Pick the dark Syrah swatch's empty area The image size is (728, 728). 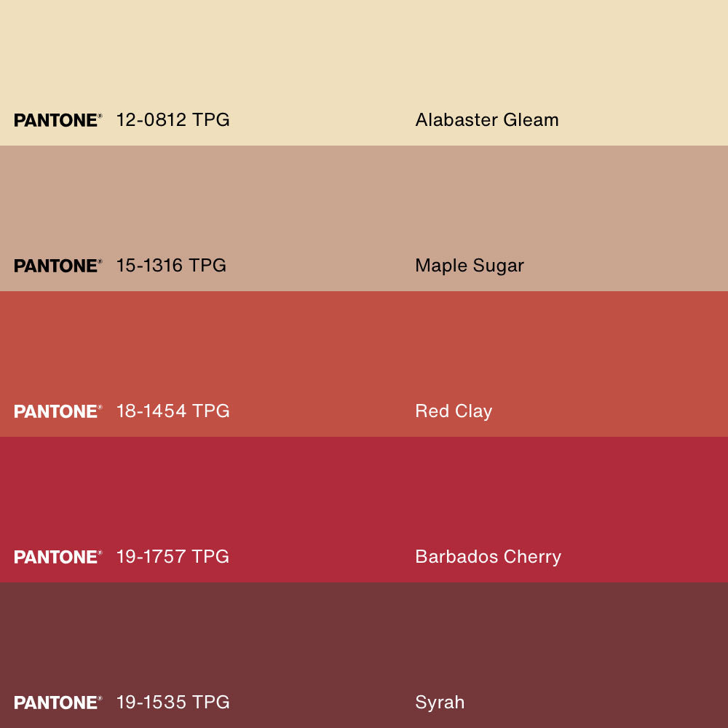click(x=364, y=633)
